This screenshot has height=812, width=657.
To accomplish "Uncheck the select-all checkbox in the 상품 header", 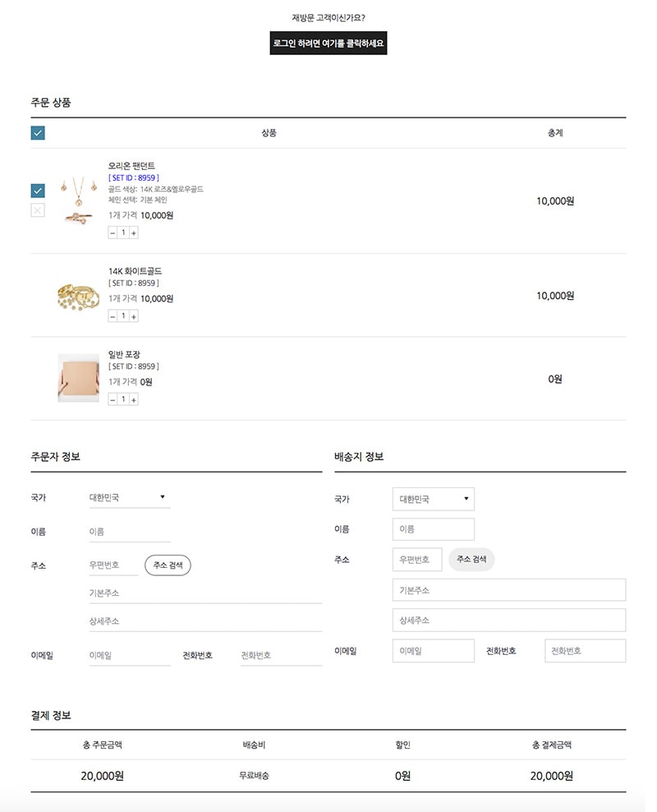I will point(37,131).
